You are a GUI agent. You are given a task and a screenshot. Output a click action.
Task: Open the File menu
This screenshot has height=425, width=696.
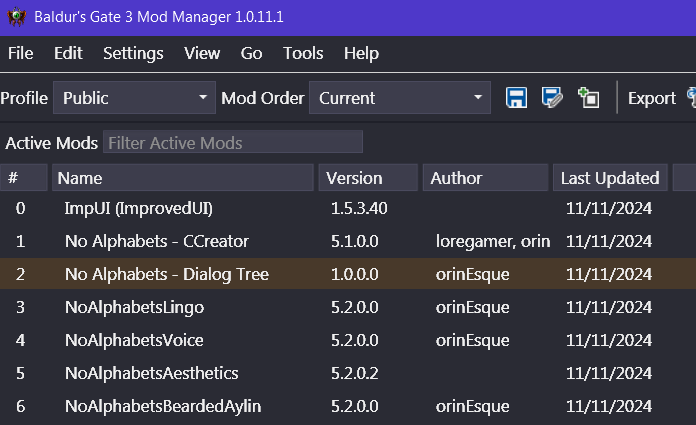click(x=20, y=54)
